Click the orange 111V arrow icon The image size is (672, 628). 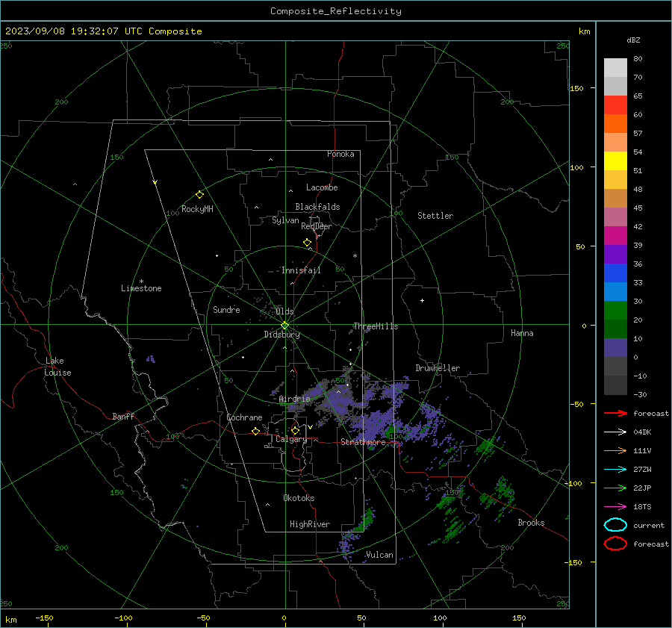[x=615, y=450]
